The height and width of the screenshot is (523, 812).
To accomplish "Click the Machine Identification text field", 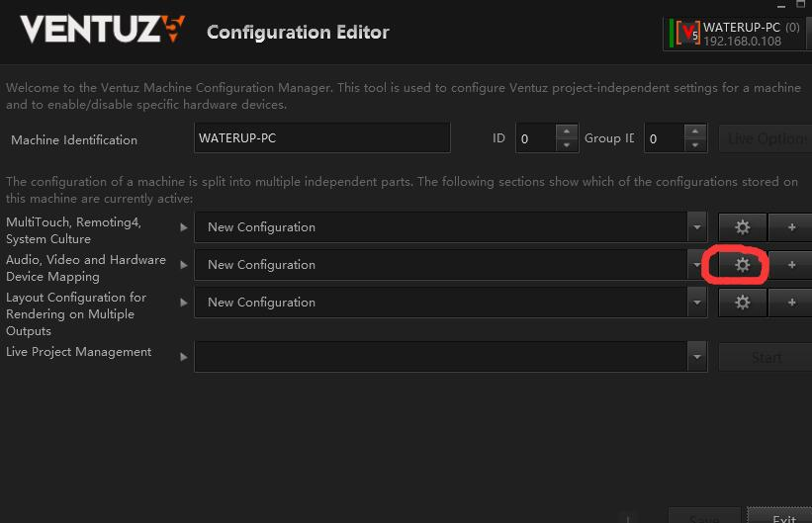I will [322, 137].
